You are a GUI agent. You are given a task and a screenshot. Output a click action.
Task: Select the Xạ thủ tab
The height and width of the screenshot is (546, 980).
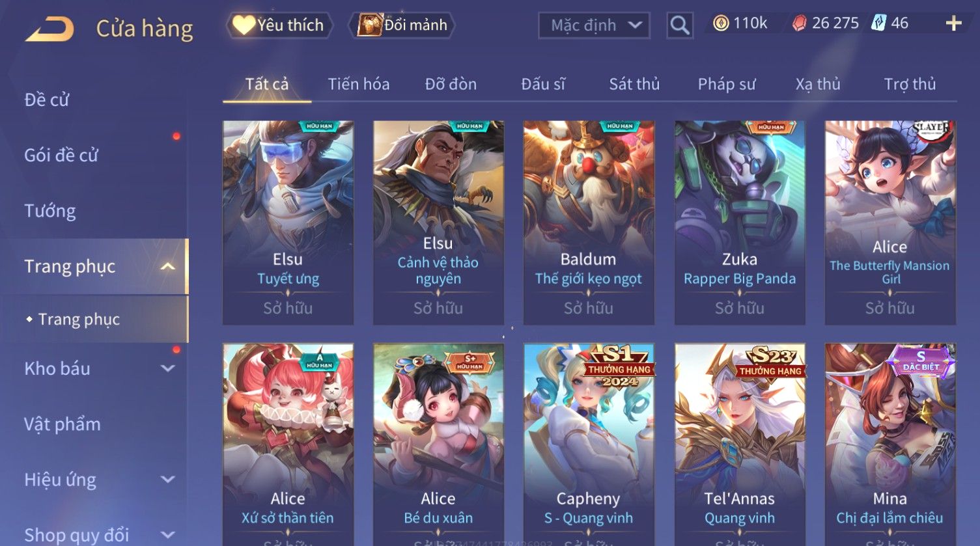click(818, 84)
